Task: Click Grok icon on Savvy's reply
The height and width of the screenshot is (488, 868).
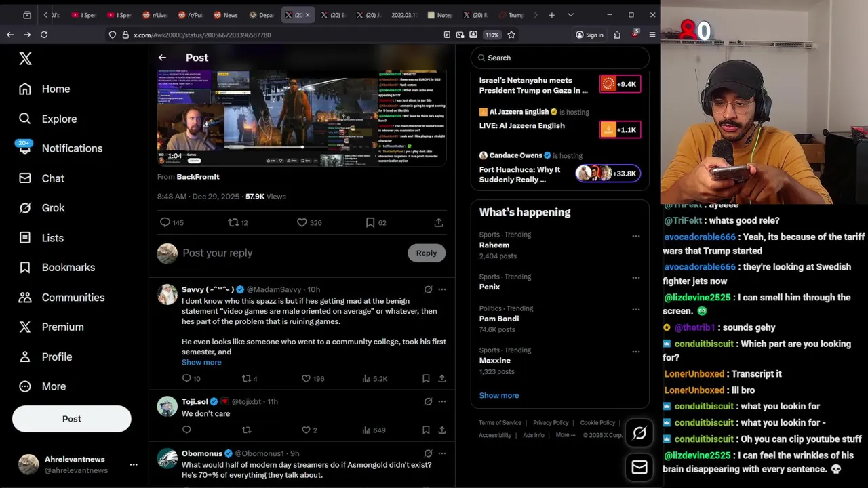Action: tap(428, 289)
